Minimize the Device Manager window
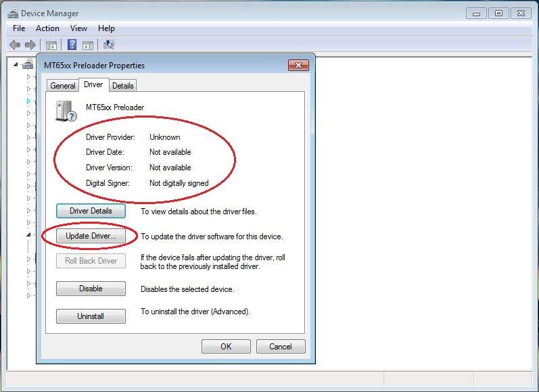 [x=476, y=14]
